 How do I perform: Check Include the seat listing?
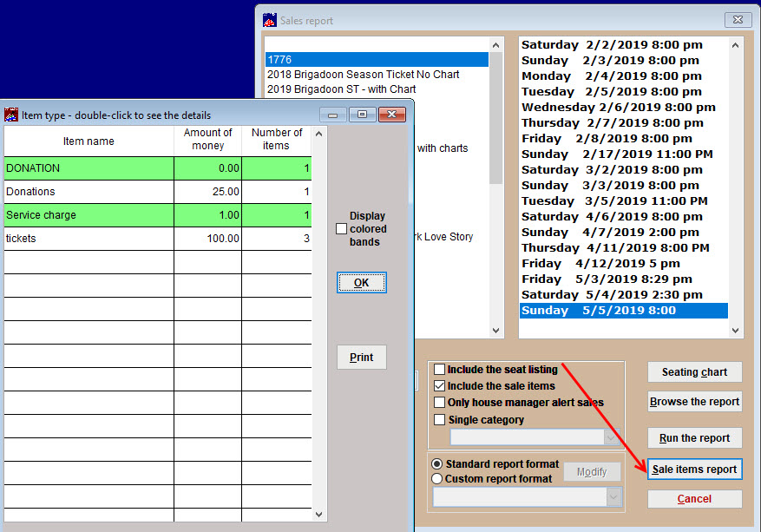(x=439, y=370)
